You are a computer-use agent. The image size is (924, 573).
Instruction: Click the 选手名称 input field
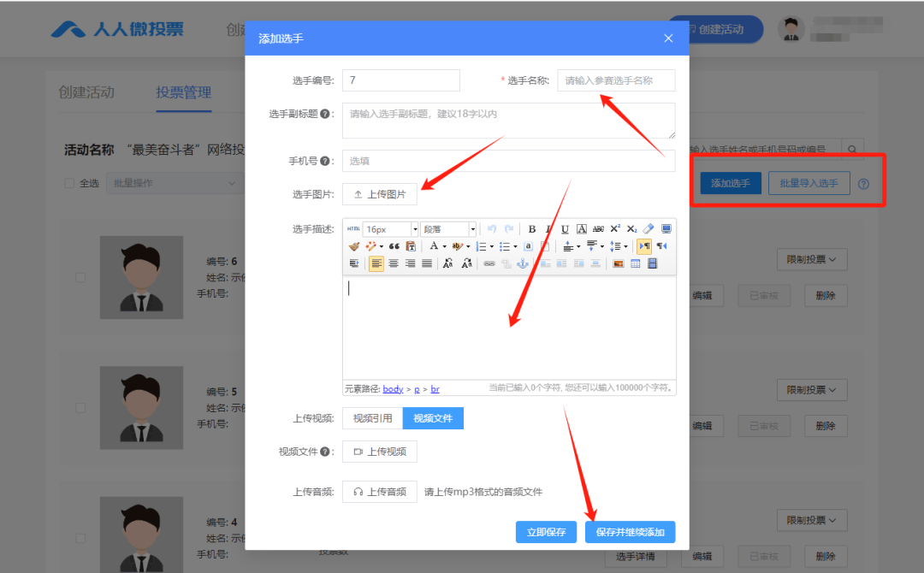click(x=616, y=80)
